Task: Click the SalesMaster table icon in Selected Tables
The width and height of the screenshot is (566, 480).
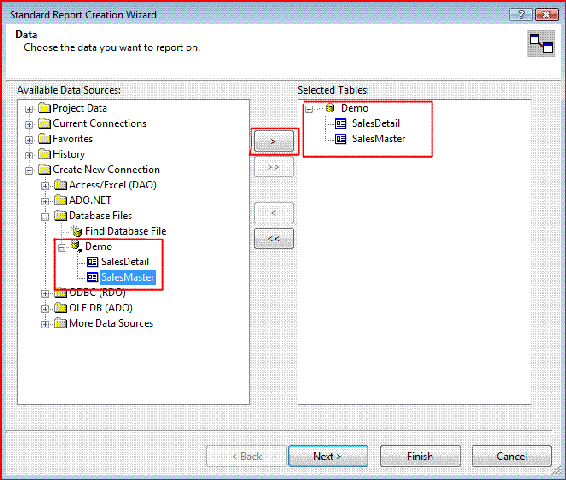Action: (340, 139)
